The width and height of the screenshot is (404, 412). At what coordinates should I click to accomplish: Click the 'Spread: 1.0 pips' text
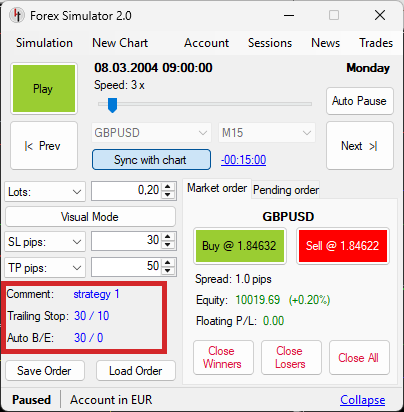point(233,279)
